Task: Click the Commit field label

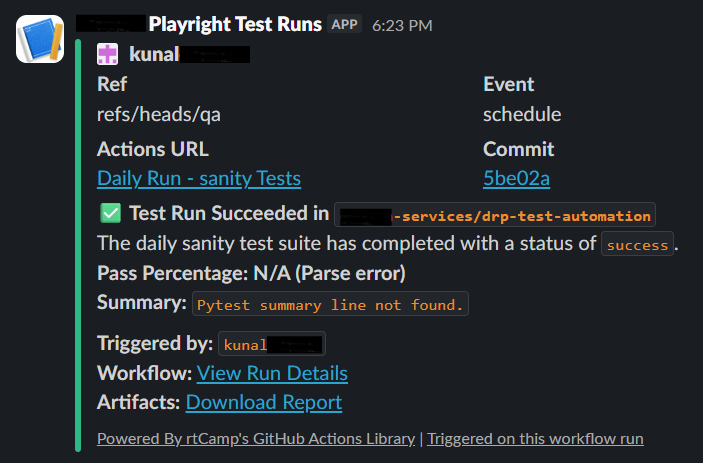Action: click(518, 149)
